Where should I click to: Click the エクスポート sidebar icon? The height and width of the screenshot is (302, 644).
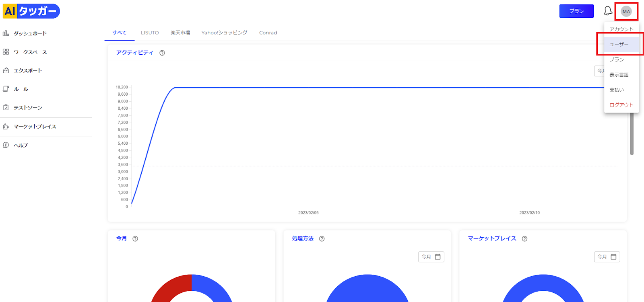click(6, 70)
